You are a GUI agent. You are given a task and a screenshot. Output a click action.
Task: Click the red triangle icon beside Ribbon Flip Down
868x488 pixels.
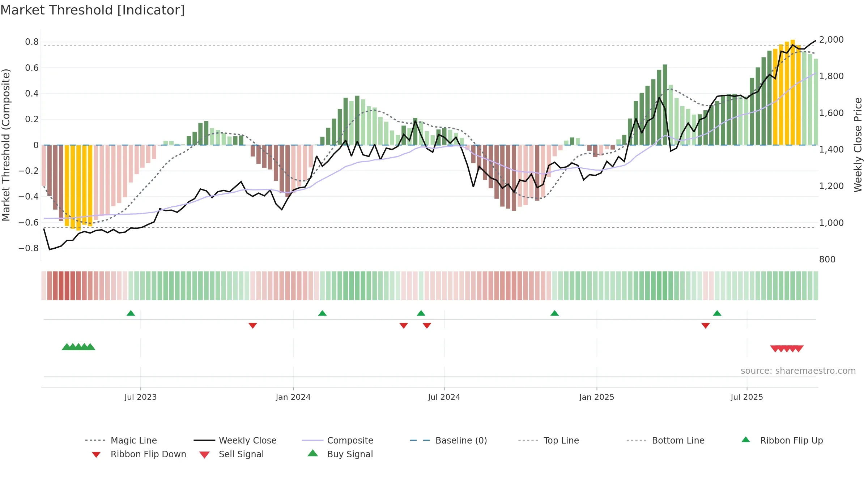tap(96, 455)
